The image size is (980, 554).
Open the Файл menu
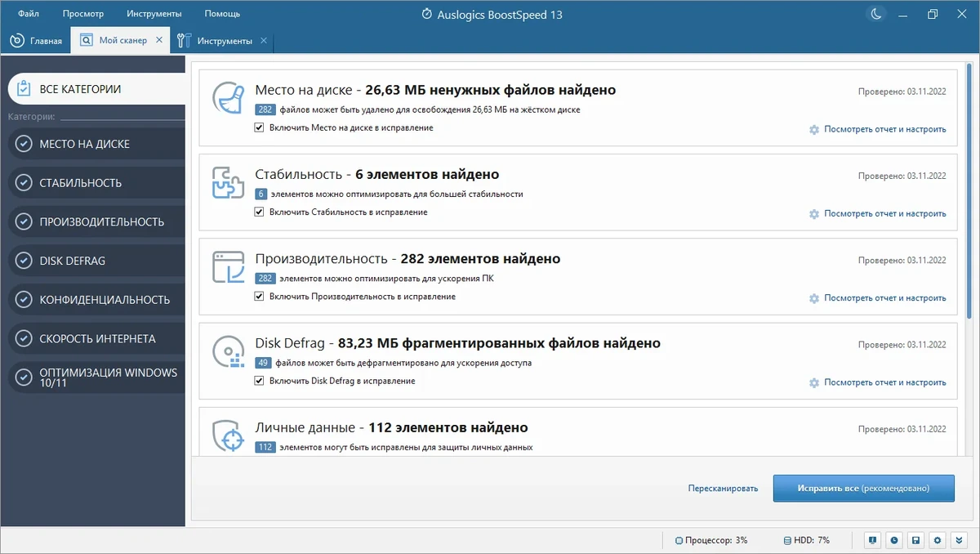click(x=28, y=14)
